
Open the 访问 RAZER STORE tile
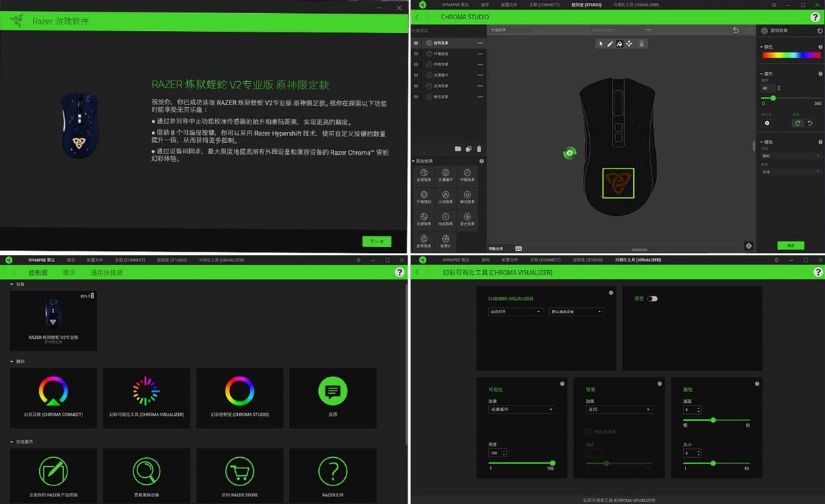click(x=240, y=476)
